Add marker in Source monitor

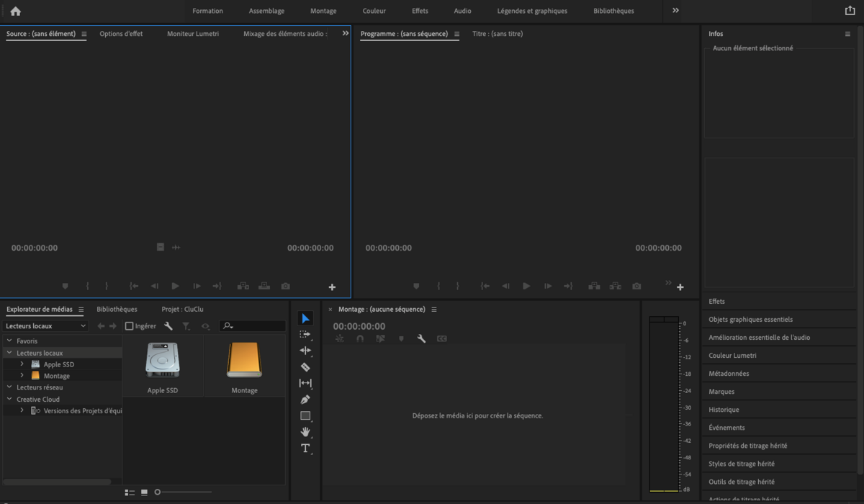click(65, 286)
